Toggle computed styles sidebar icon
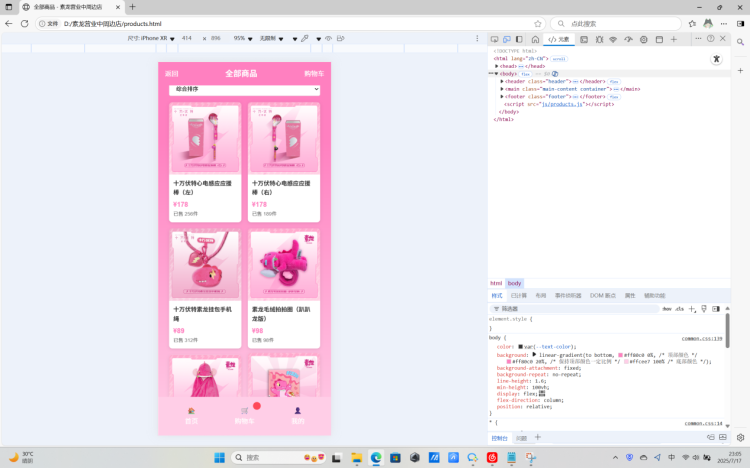Screen dimensions: 750x468 [x=716, y=309]
